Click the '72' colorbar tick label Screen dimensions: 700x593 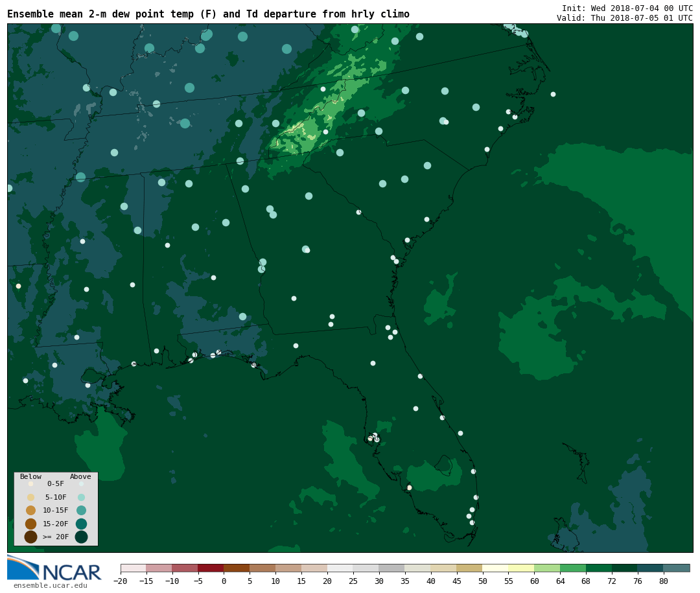tap(612, 581)
